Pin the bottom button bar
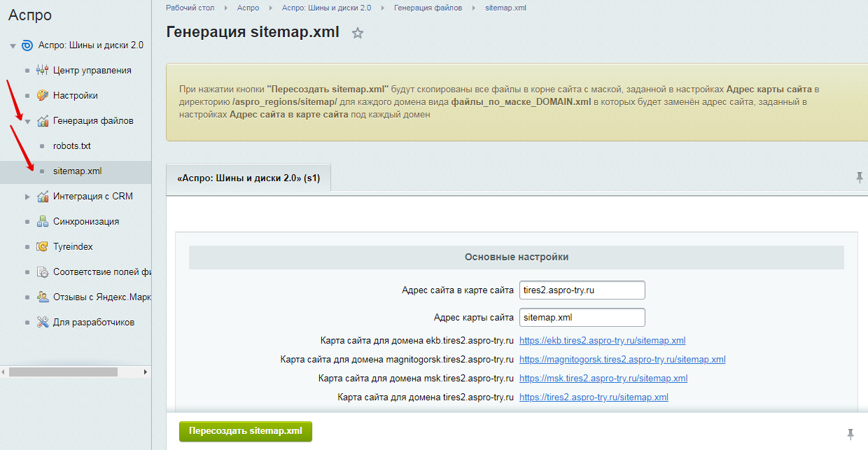 pyautogui.click(x=851, y=434)
